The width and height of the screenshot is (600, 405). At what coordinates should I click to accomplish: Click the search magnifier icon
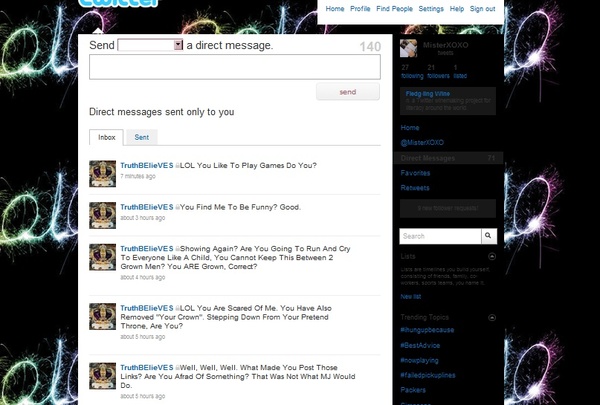pos(488,236)
